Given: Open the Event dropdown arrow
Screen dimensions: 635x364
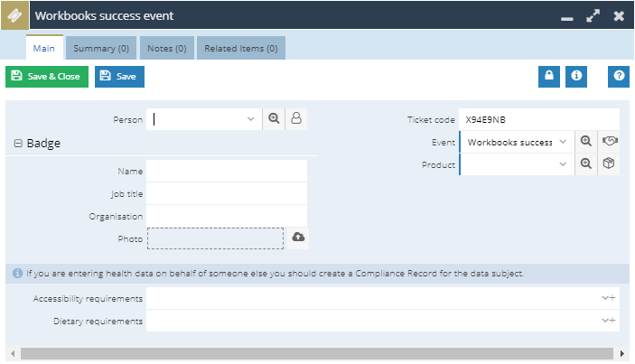Looking at the screenshot, I should coord(563,142).
